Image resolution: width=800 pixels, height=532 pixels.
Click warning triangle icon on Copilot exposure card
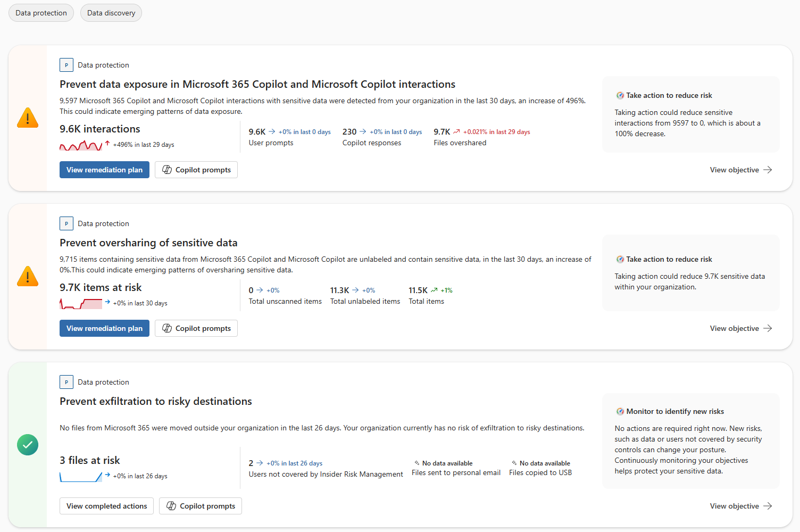pyautogui.click(x=28, y=118)
